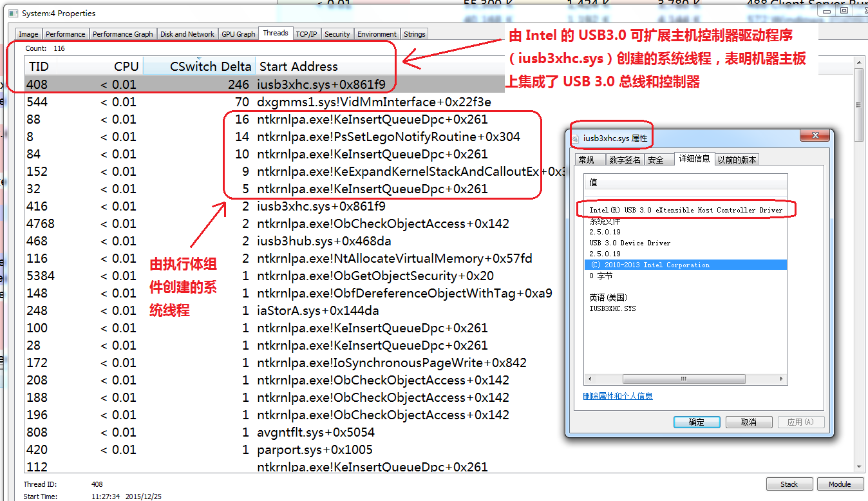Image resolution: width=868 pixels, height=501 pixels.
Task: Open the Environment tab
Action: point(377,34)
